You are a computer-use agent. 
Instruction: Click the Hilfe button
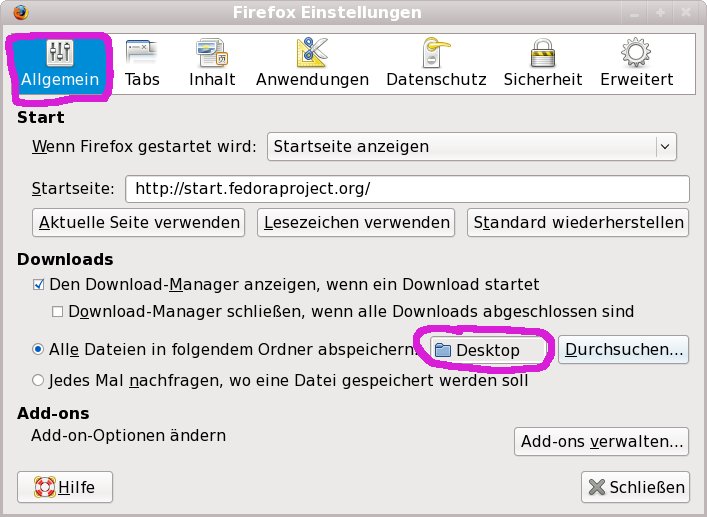65,487
